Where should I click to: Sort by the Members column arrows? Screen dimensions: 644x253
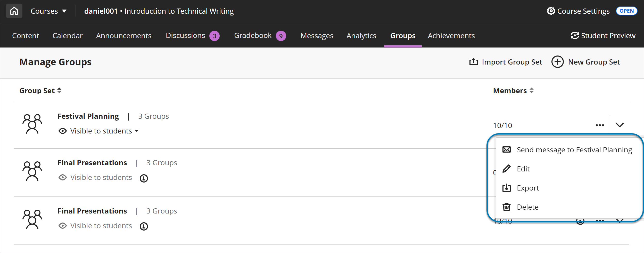(x=532, y=90)
